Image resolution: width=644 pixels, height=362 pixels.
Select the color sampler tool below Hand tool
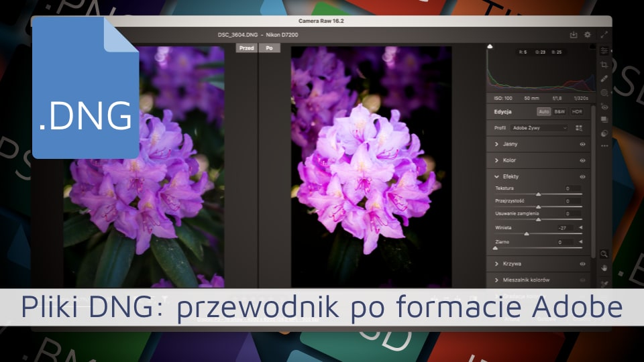click(604, 284)
